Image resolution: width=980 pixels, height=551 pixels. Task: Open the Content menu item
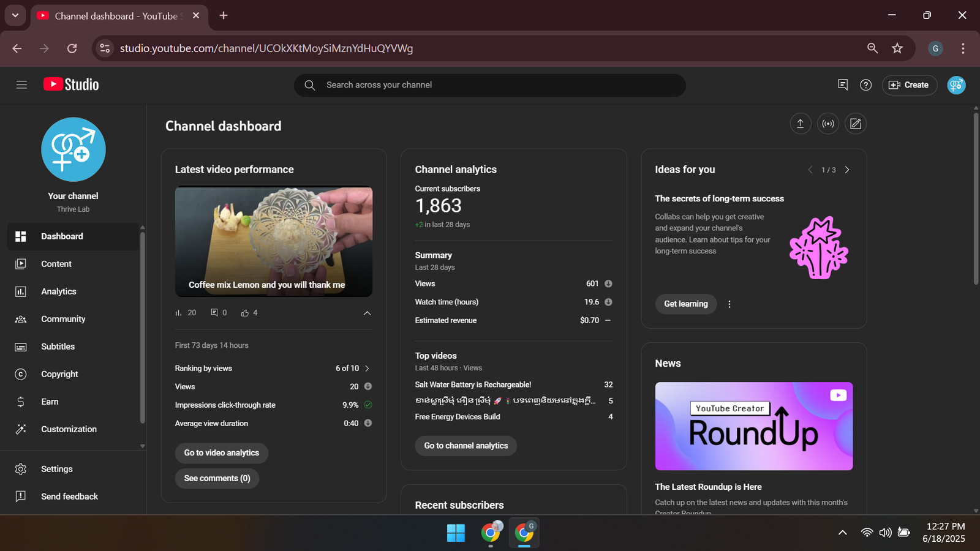pos(73,264)
